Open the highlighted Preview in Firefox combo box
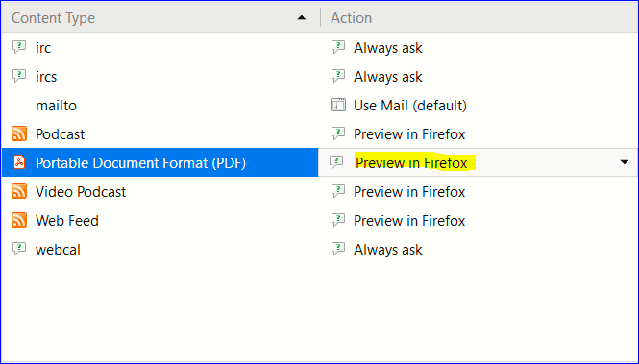 (478, 162)
